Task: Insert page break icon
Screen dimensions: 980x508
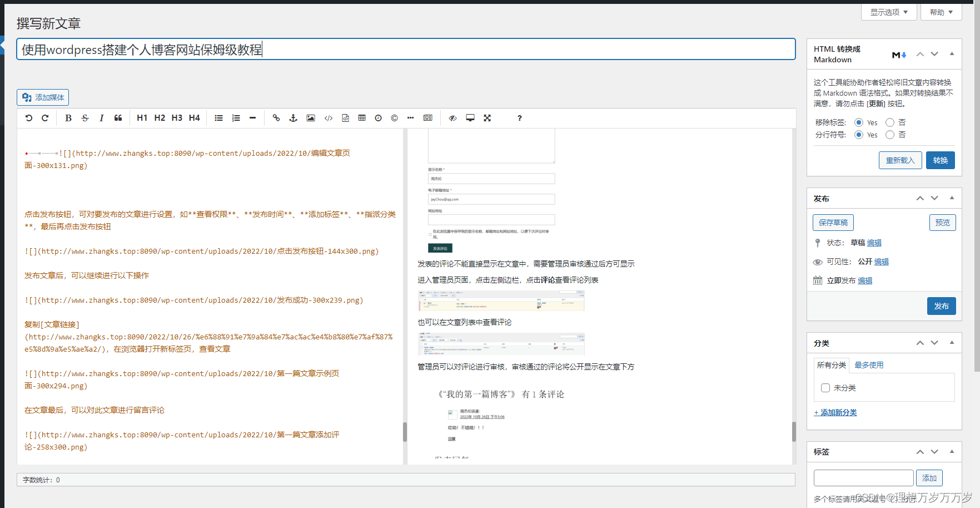Action: (x=427, y=118)
